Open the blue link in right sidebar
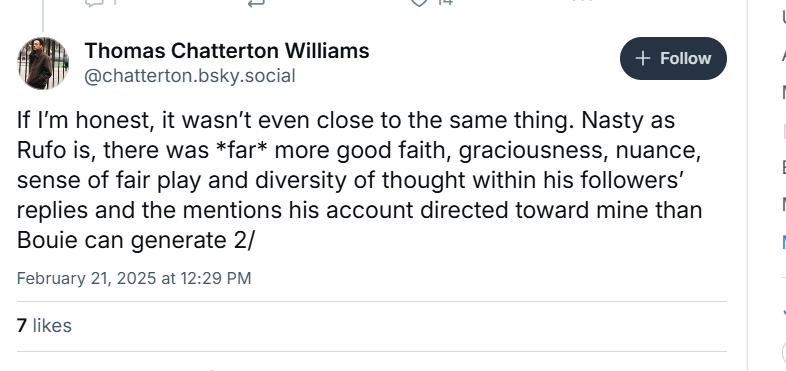Image resolution: width=786 pixels, height=371 pixels. coord(783,242)
